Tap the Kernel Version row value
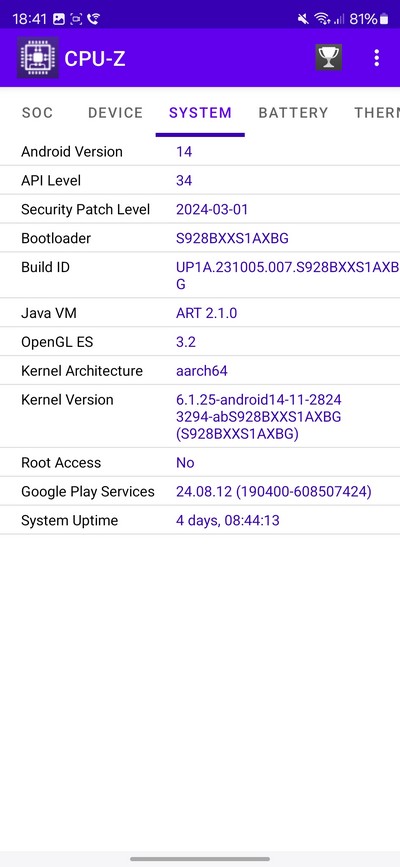400x867 pixels. 259,417
